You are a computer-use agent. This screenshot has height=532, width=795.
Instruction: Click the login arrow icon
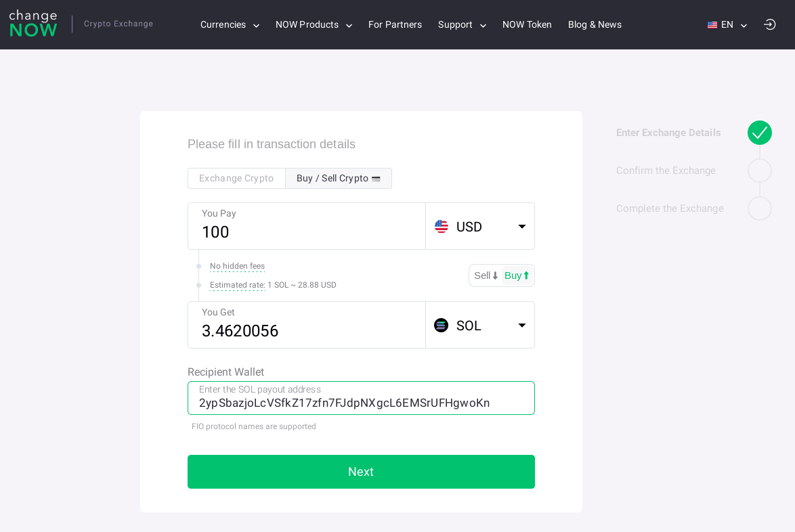[x=769, y=24]
